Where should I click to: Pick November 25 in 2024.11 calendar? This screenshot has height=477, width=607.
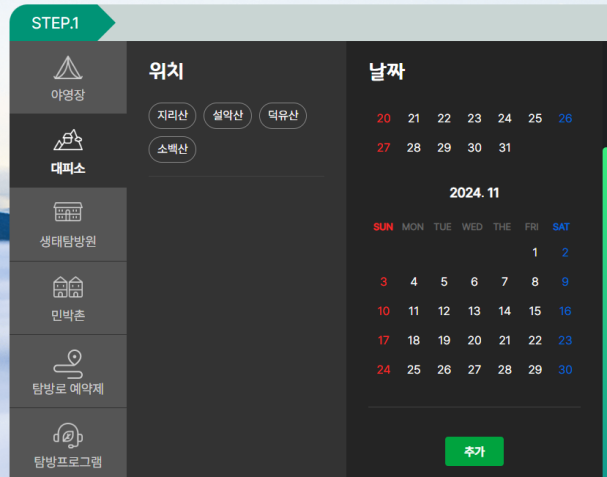tap(414, 370)
